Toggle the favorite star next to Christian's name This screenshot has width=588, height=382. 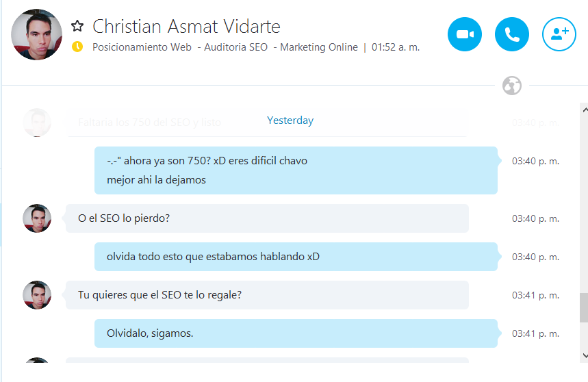coord(77,26)
